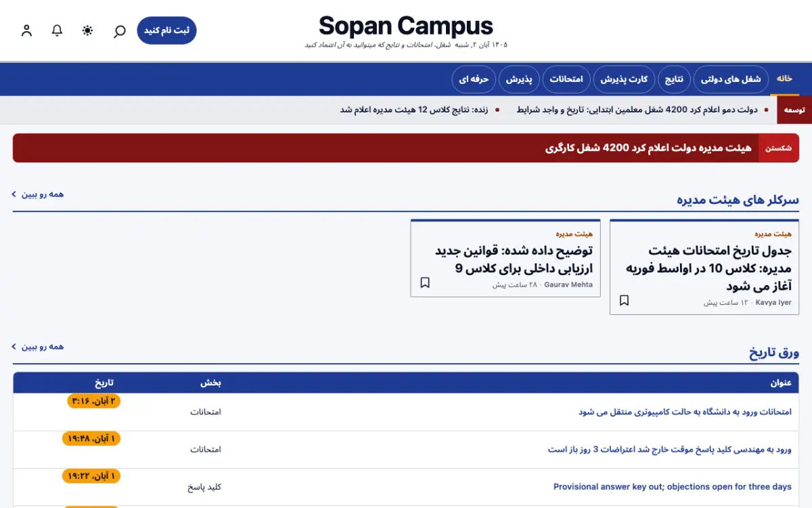The height and width of the screenshot is (508, 812).
Task: Open the حرفه ای navigation item
Action: pyautogui.click(x=474, y=79)
